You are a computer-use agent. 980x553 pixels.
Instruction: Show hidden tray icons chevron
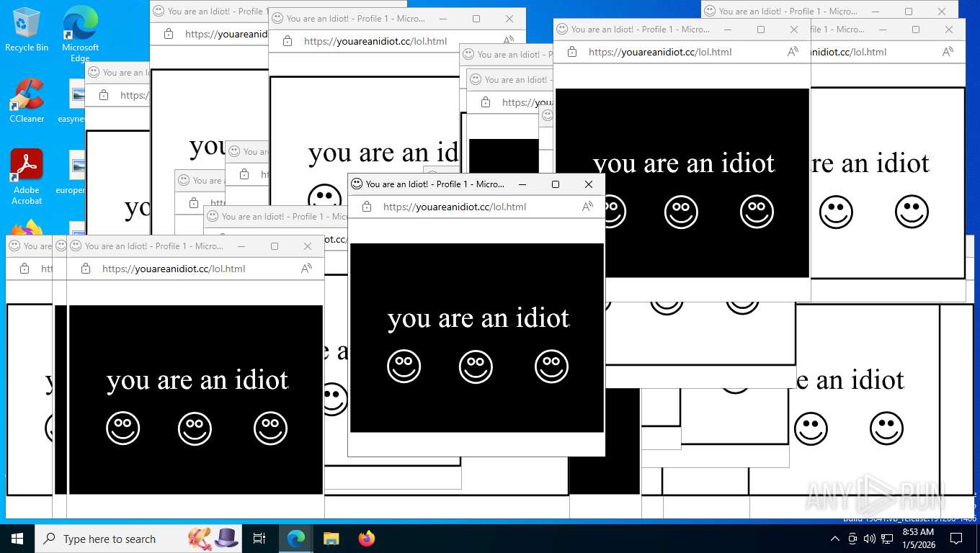835,539
